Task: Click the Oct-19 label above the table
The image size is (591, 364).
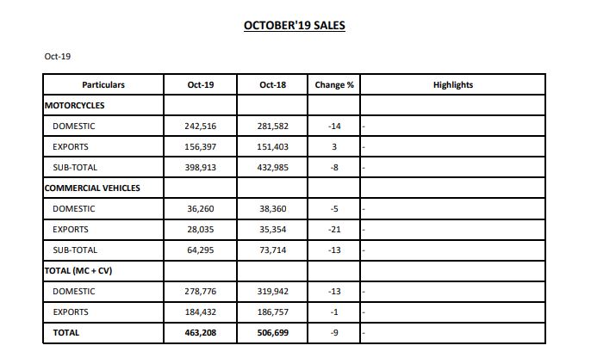Action: coord(58,57)
